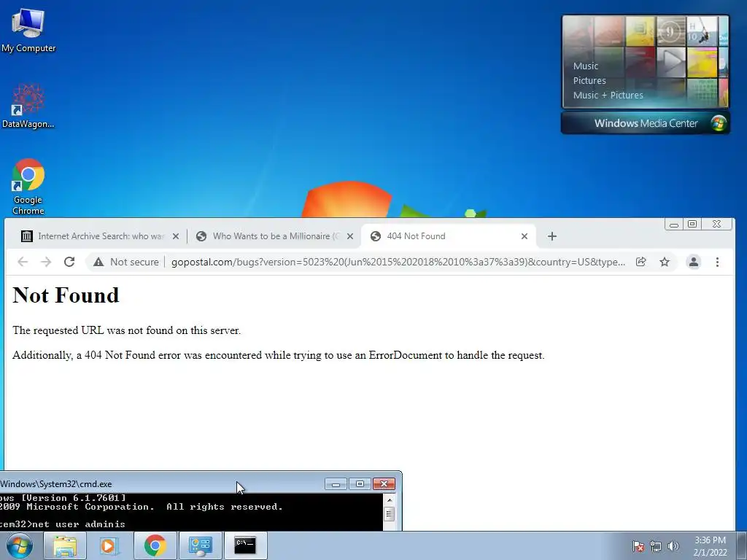Click the network icon in system tray
Viewport: 747px width, 560px height.
click(x=656, y=546)
